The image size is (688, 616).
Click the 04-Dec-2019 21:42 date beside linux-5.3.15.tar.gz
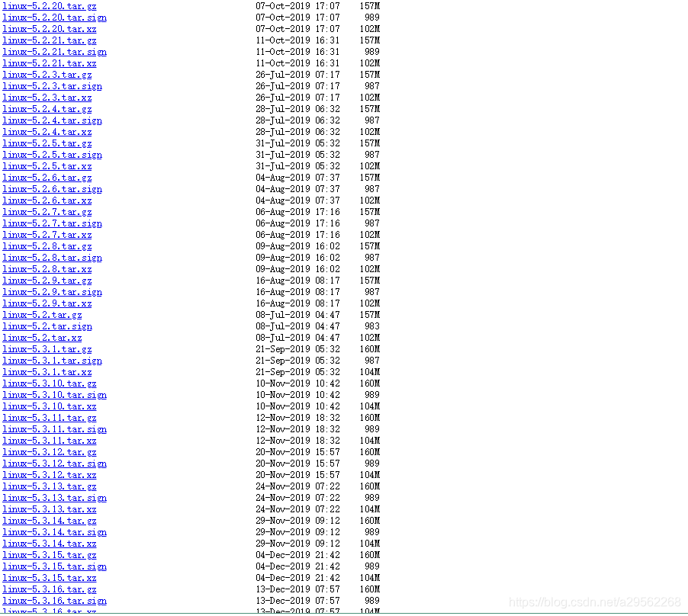298,554
